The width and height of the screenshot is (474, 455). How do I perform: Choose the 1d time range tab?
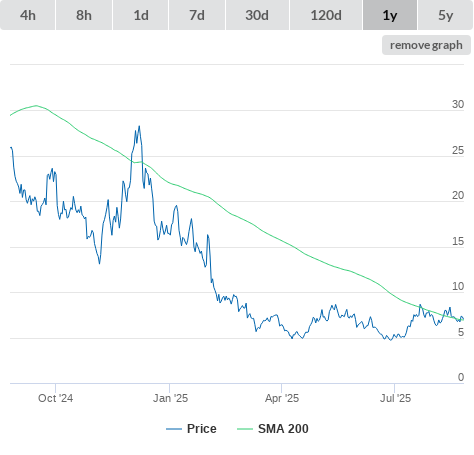click(x=141, y=15)
